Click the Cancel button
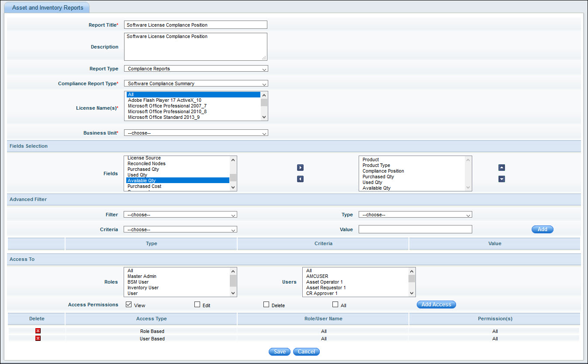Image resolution: width=588 pixels, height=364 pixels. [306, 352]
